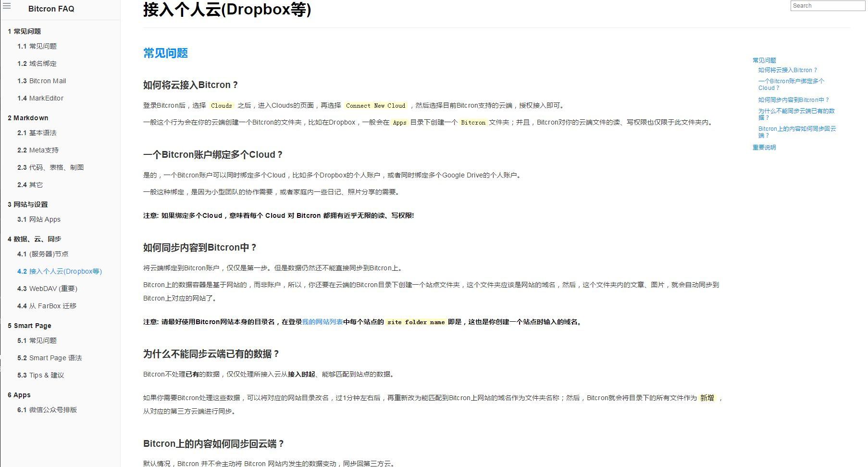868x467 pixels.
Task: Click heading 如何同步内容到Bitcron中？
Action: [200, 248]
